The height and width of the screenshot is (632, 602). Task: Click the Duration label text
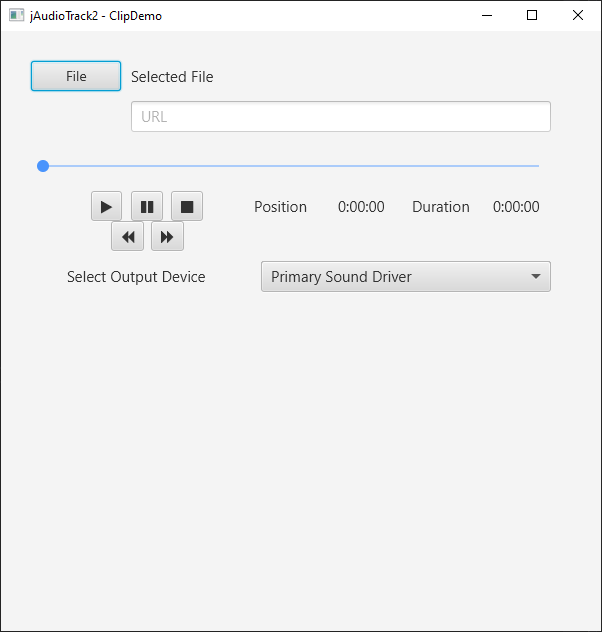441,207
